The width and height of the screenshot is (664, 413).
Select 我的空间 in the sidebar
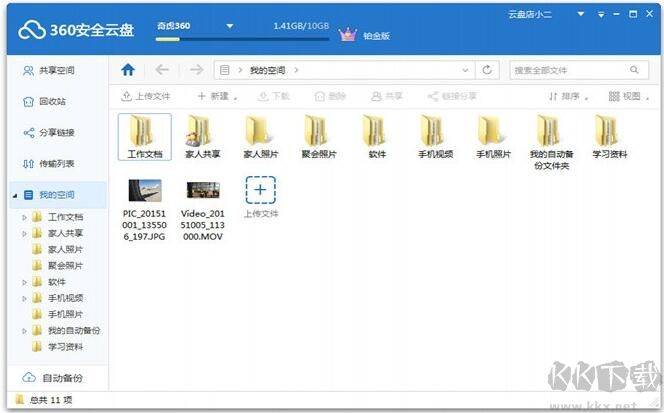click(x=57, y=195)
